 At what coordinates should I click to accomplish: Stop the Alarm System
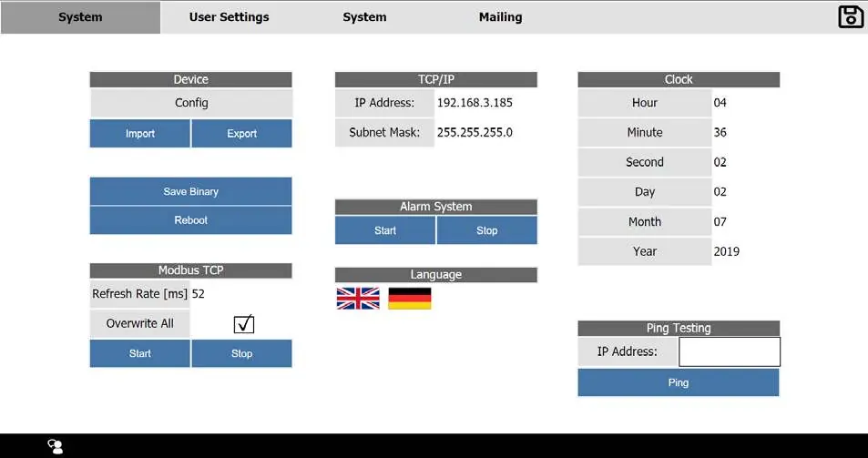(487, 230)
